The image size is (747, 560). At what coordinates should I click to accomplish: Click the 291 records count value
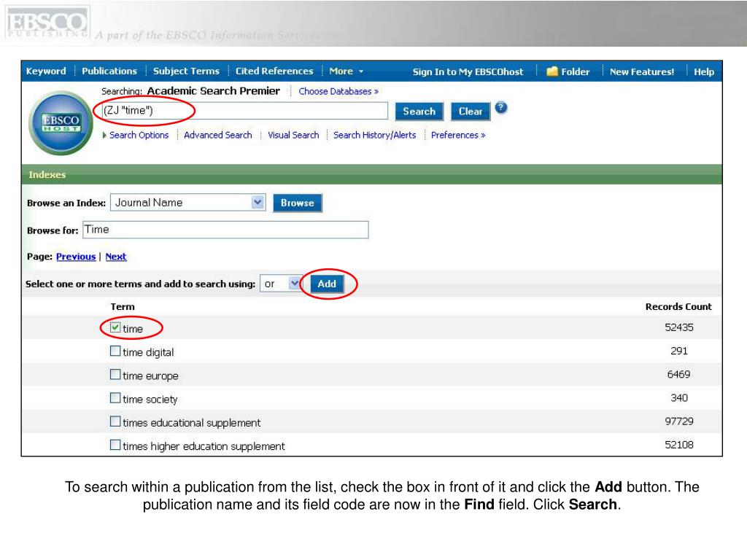pyautogui.click(x=679, y=351)
